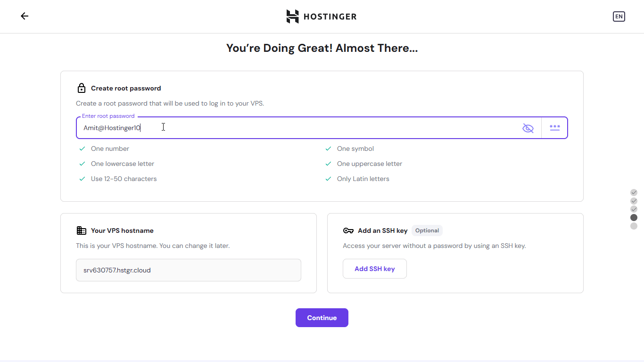Focus the Enter root password field
The height and width of the screenshot is (362, 644).
(x=297, y=128)
